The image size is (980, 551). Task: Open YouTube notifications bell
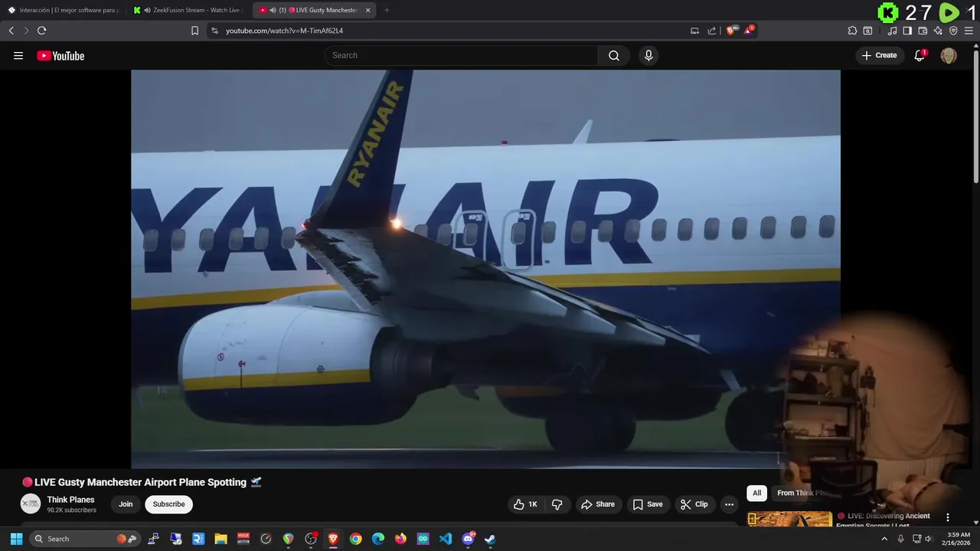[920, 55]
